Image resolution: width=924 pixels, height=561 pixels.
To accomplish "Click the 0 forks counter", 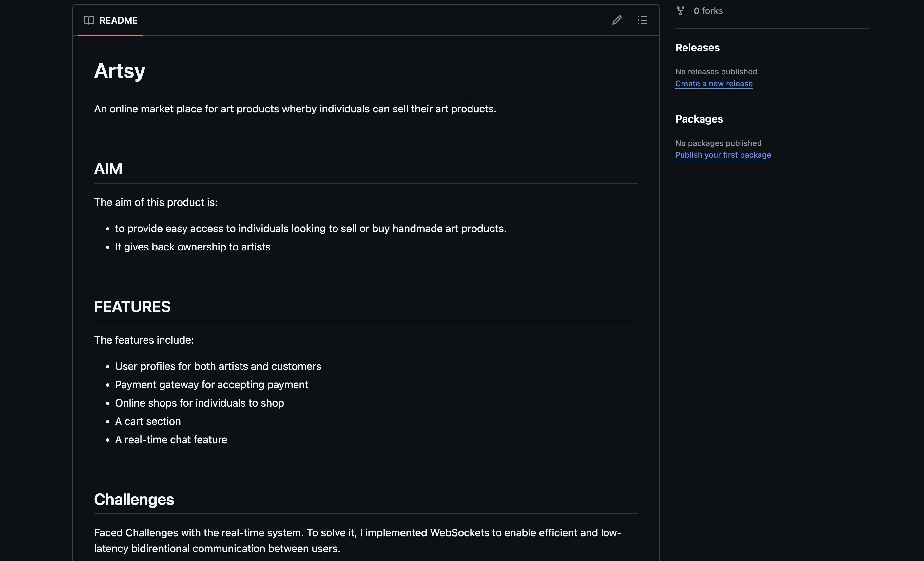I will [708, 11].
